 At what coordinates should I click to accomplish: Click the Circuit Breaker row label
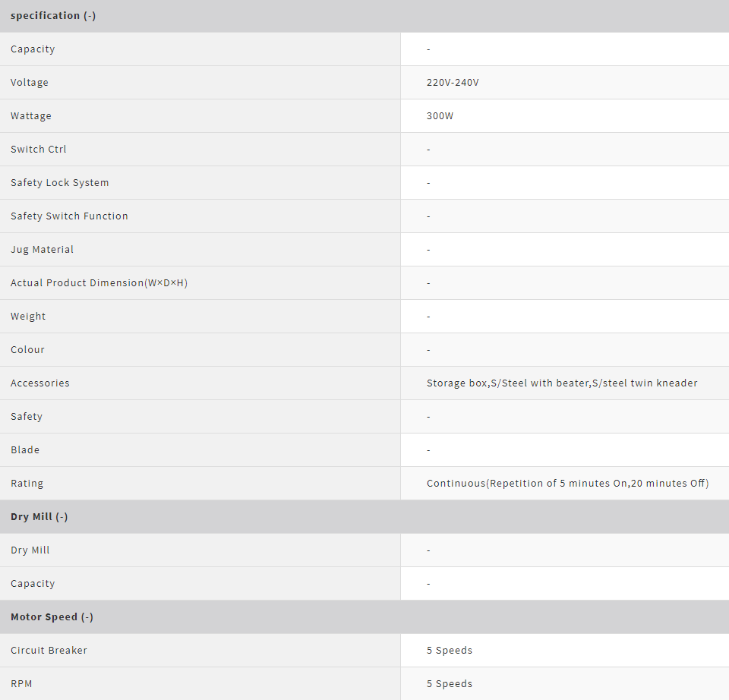(x=49, y=650)
